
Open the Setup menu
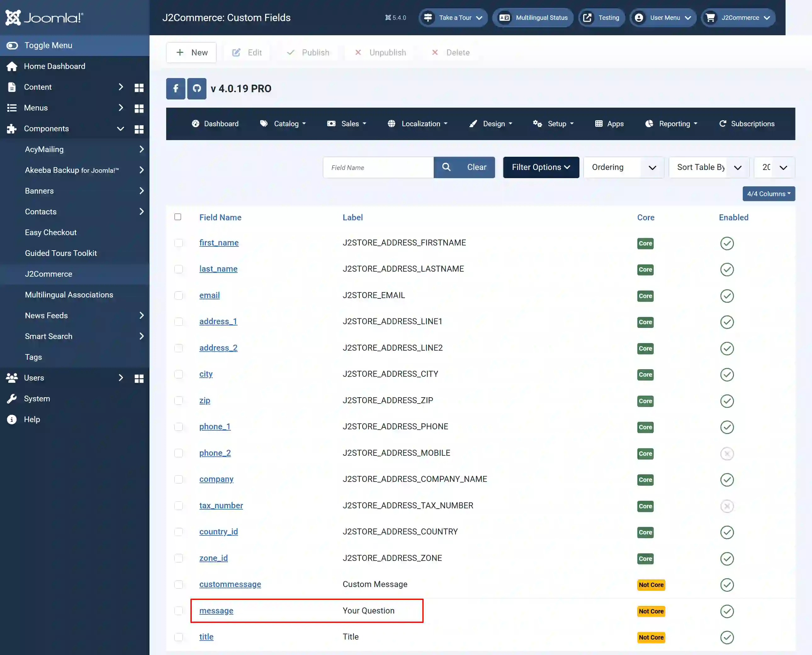[554, 124]
